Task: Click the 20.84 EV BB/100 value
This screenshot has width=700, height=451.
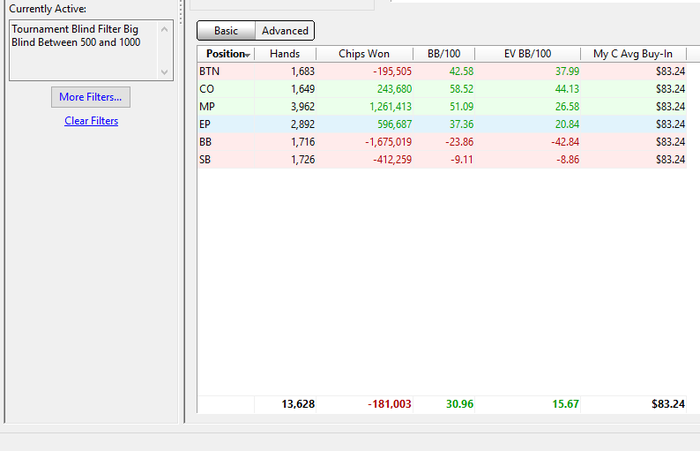Action: click(x=567, y=124)
